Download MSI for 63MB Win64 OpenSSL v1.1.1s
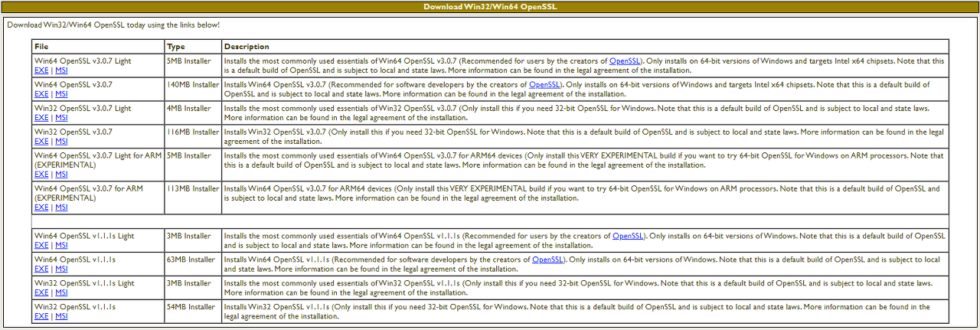 (61, 270)
